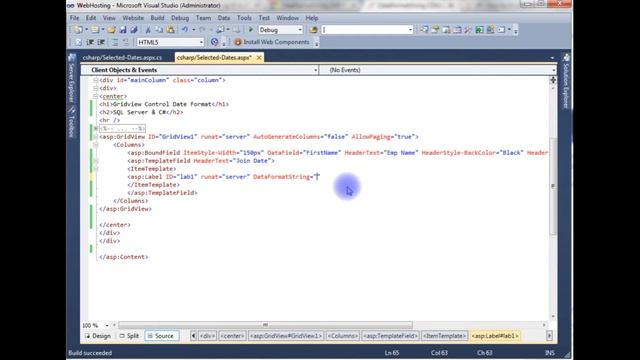Click the Find in Files icon
This screenshot has height=360, width=640.
coord(313,30)
